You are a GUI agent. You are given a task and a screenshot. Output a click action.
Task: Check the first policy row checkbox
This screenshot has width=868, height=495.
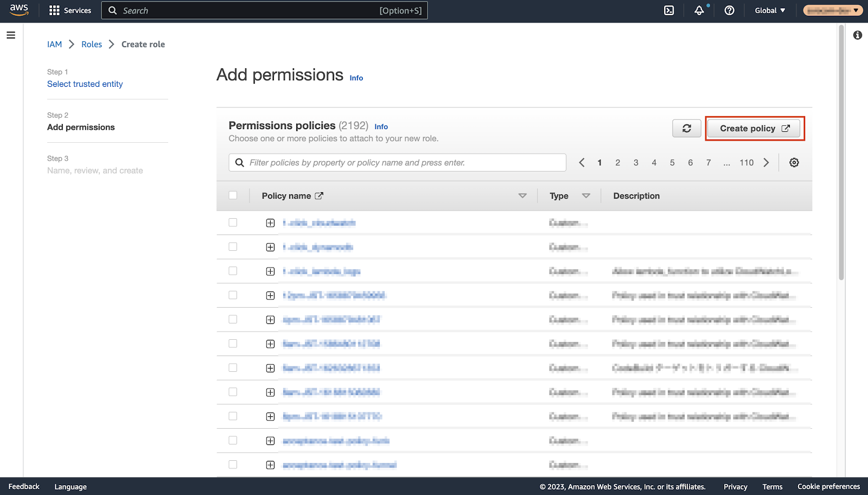click(x=233, y=223)
